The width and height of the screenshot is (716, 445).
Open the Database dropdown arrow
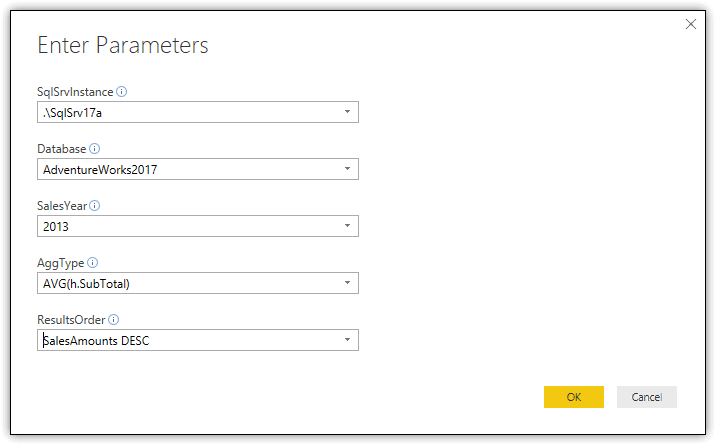click(x=346, y=169)
